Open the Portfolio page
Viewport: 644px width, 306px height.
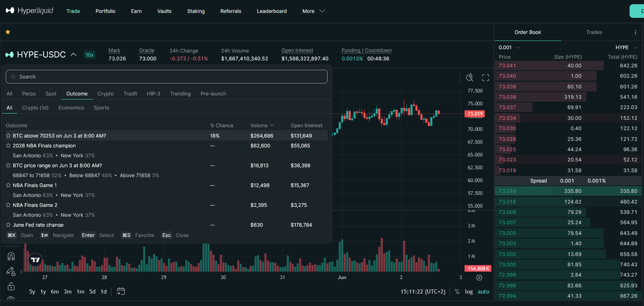pyautogui.click(x=105, y=11)
